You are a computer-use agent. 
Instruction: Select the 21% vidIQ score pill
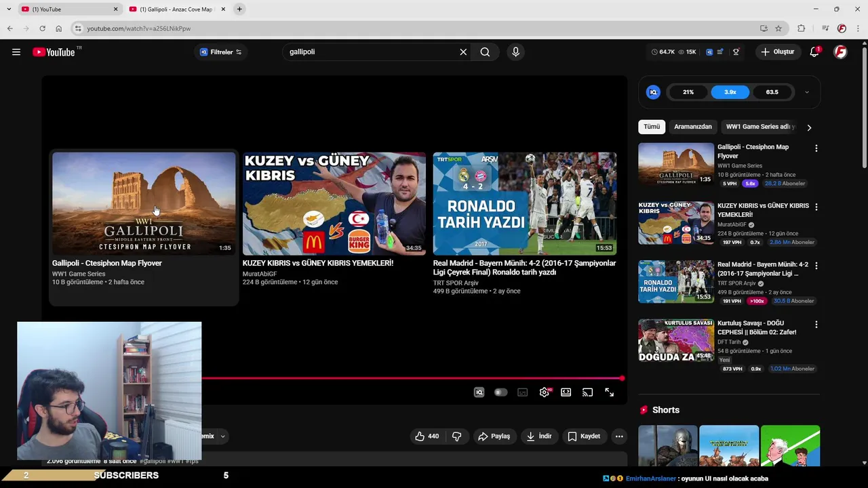point(688,92)
